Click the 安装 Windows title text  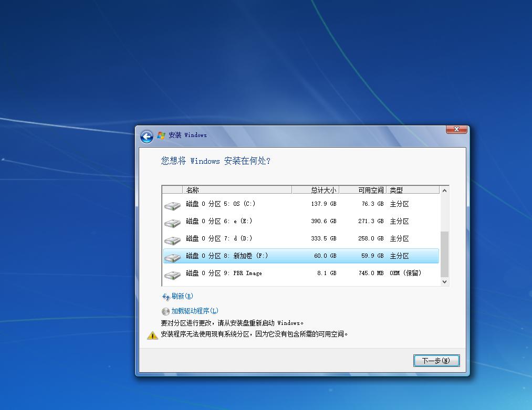pyautogui.click(x=187, y=135)
